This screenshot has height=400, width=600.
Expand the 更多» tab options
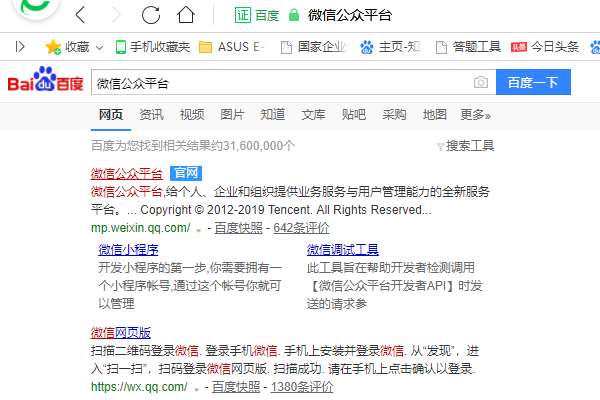(x=476, y=114)
